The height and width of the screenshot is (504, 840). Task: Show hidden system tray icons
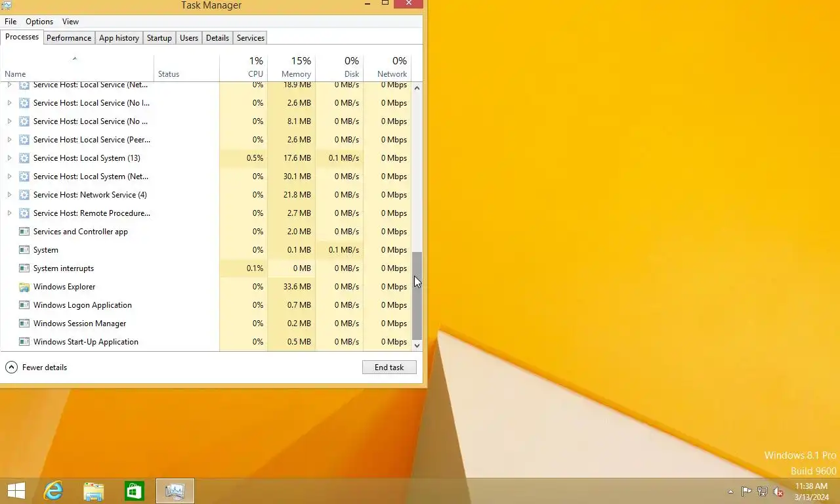[x=730, y=492]
